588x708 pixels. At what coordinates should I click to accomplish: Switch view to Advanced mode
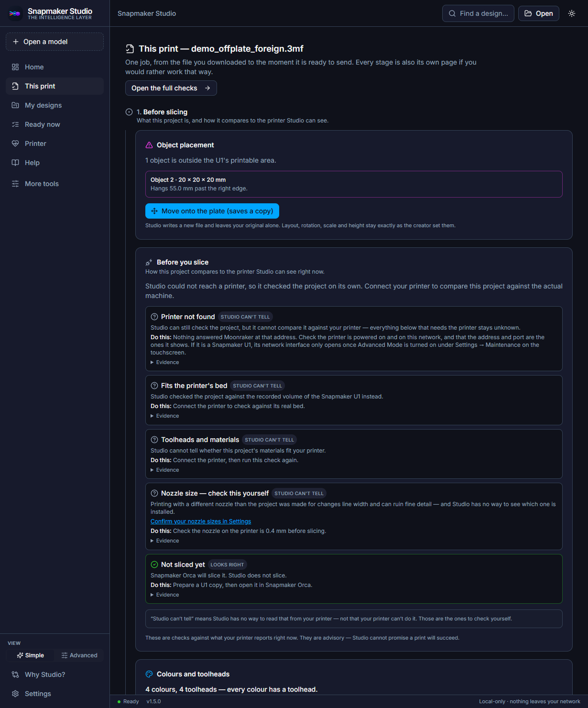(x=79, y=655)
